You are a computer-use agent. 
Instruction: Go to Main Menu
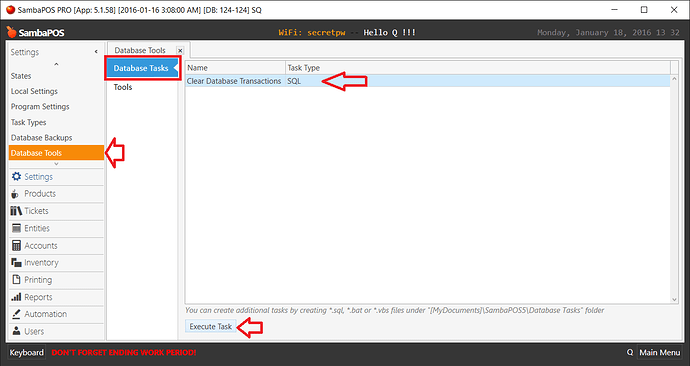point(660,352)
